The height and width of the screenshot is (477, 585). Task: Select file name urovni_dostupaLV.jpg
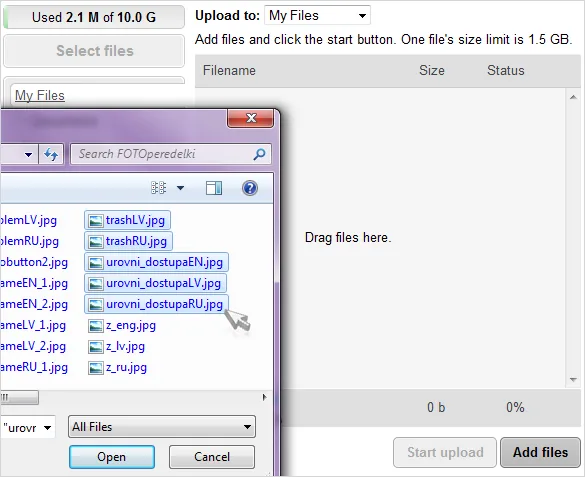pos(163,283)
